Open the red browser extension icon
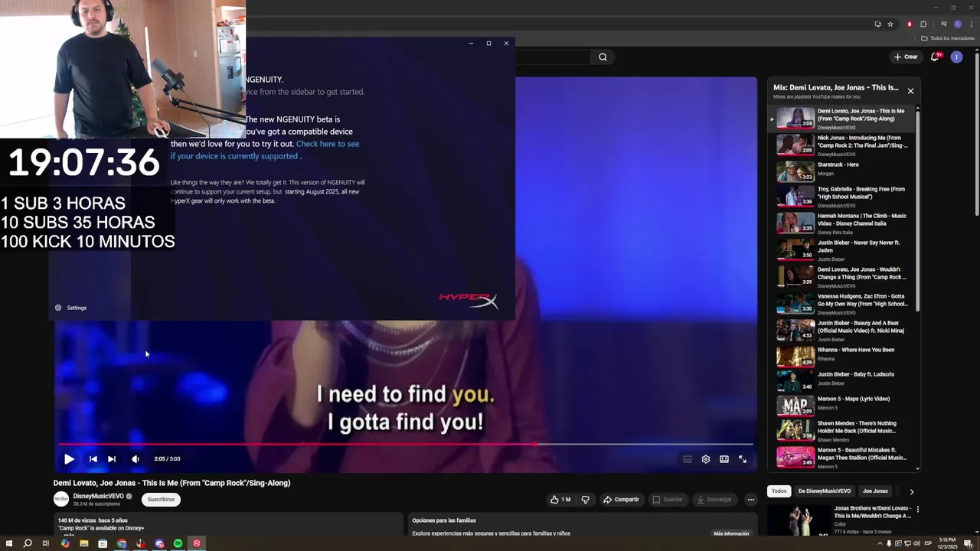This screenshot has width=980, height=551. pyautogui.click(x=910, y=24)
